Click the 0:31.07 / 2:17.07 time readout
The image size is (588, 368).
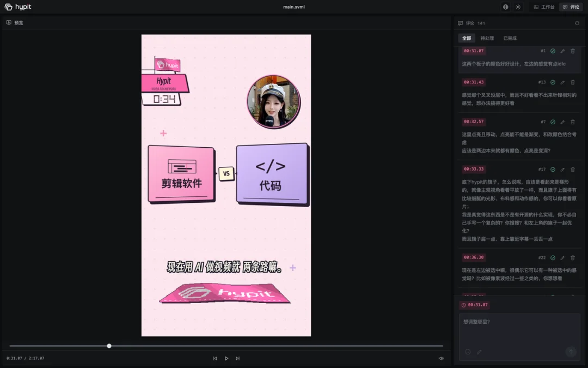pyautogui.click(x=25, y=358)
